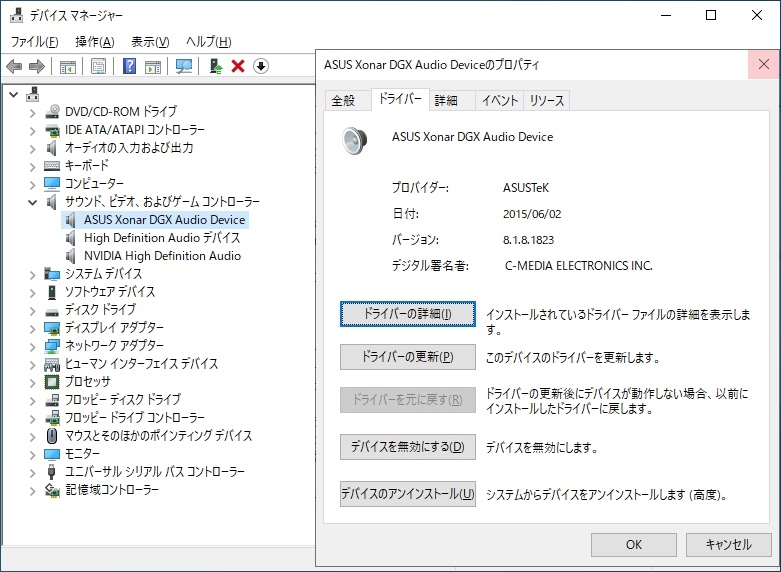Click the NVIDIA High Definition Audio speaker icon

pyautogui.click(x=71, y=256)
